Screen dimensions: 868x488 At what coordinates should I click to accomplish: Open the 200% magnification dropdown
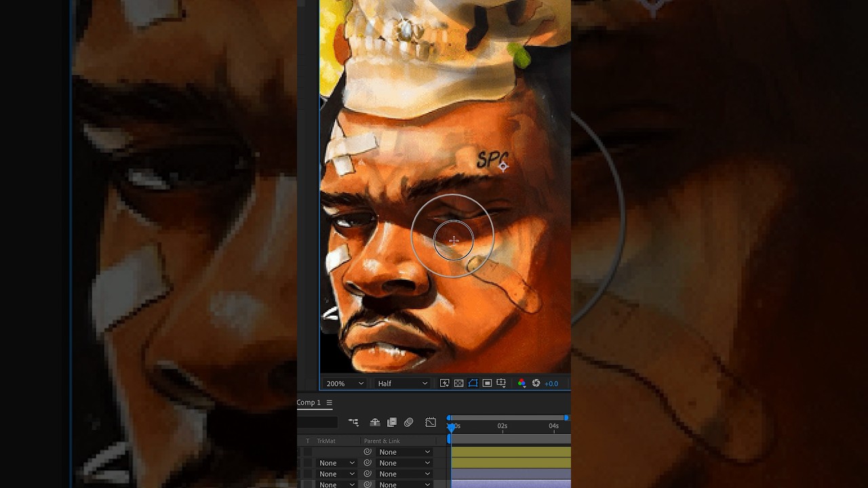coord(344,384)
